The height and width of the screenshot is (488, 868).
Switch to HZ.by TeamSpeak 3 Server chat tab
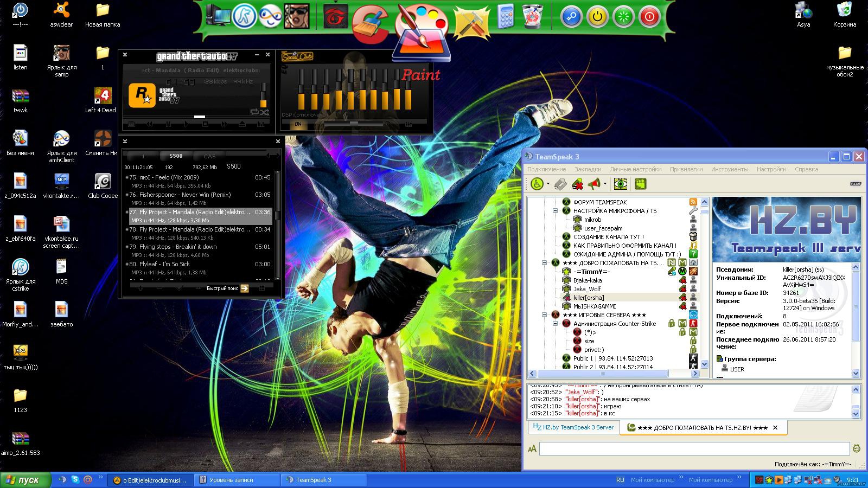[573, 427]
